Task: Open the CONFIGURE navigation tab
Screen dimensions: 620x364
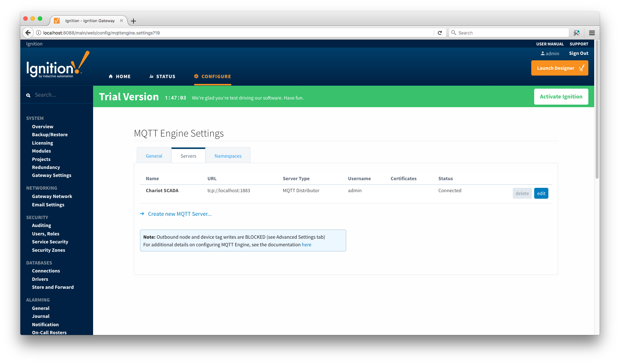Action: [213, 76]
